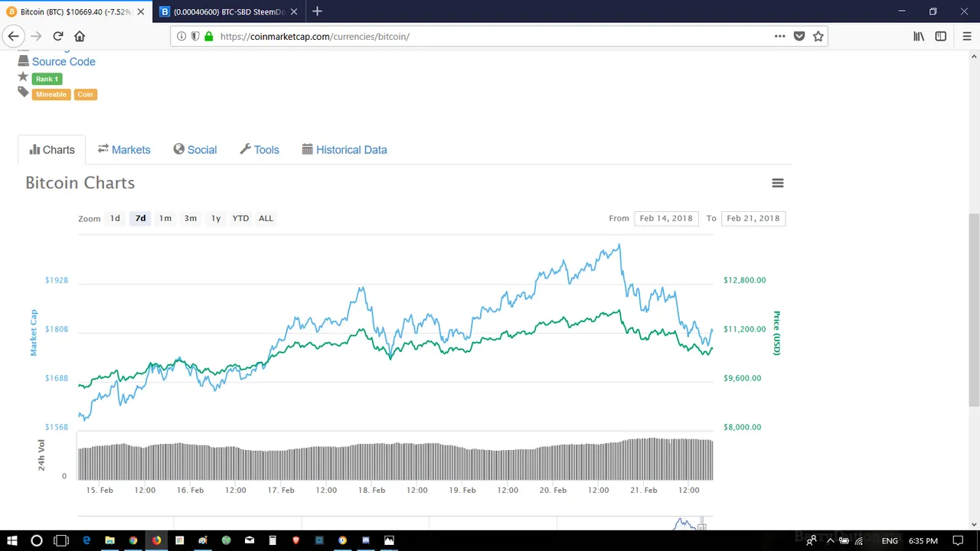Open the Firefox hamburger menu
Viewport: 980px width, 551px height.
967,36
